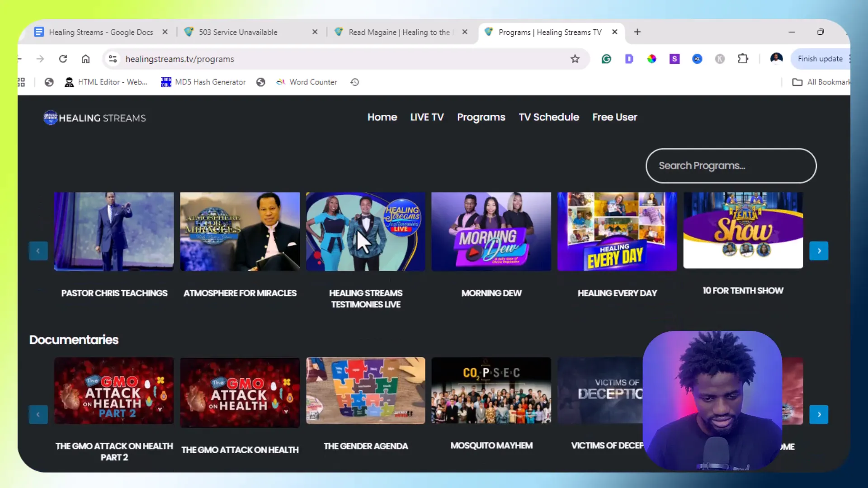Open the Grammarly extension icon
The height and width of the screenshot is (488, 868).
pyautogui.click(x=606, y=59)
